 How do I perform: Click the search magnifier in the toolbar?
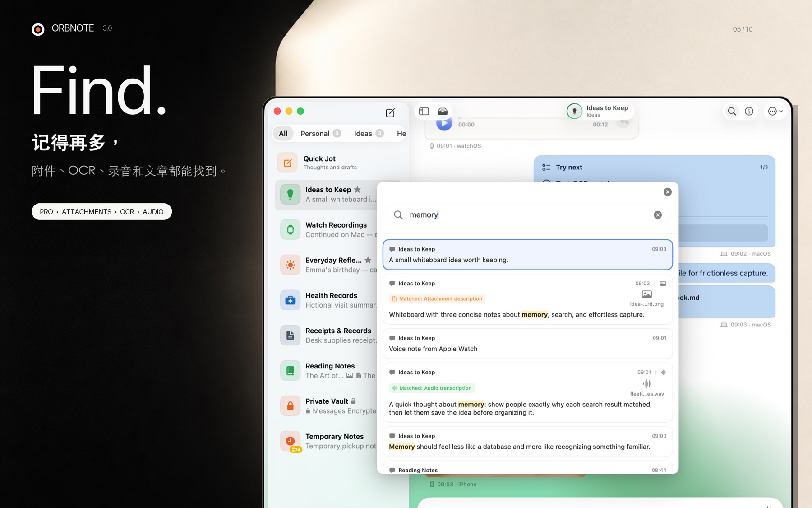point(732,111)
